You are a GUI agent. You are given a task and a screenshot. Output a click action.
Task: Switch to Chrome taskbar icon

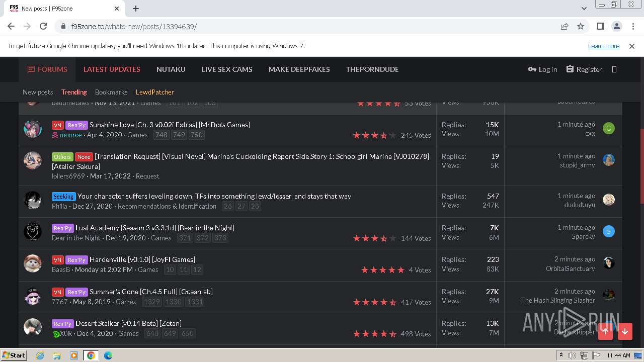pos(91,355)
